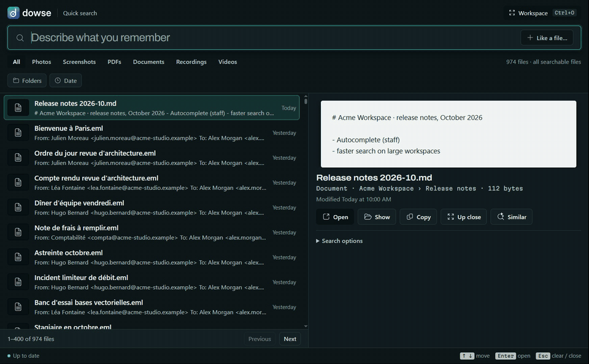The image size is (589, 364).
Task: Click the file icon for Note de frais à remplir.eml
Action: coord(18,232)
